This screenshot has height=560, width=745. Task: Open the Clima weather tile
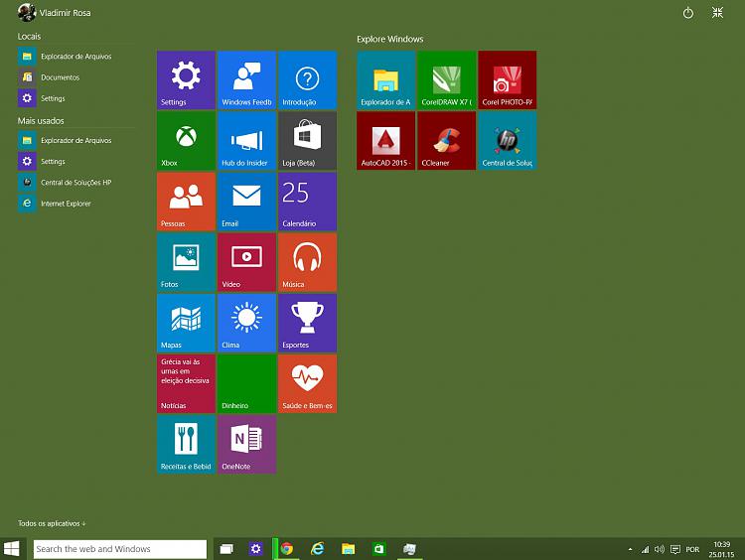(246, 323)
